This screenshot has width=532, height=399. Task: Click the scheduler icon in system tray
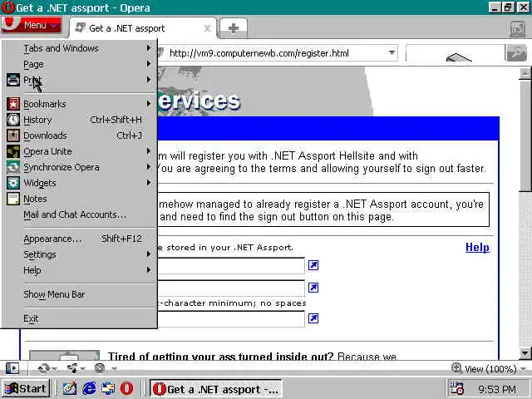pos(456,388)
